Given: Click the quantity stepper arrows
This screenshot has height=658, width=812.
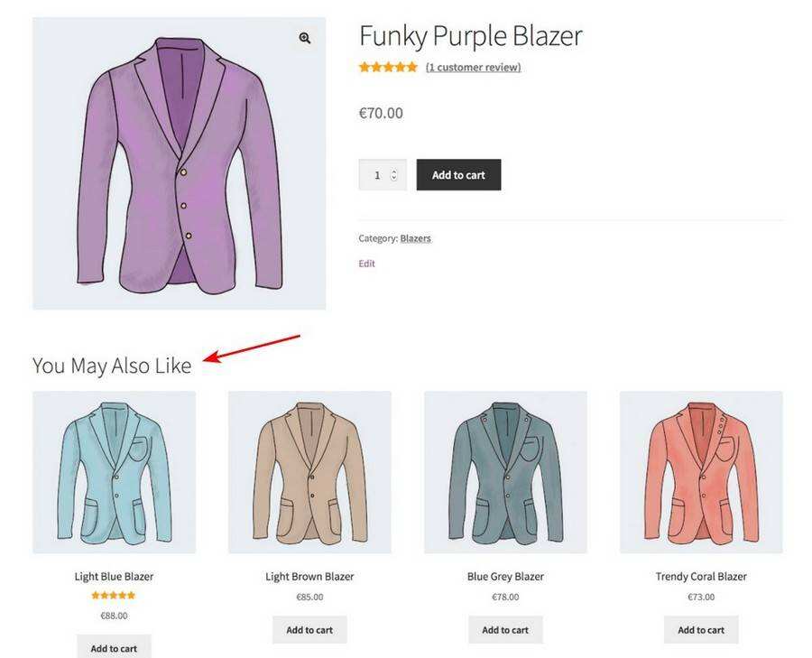Looking at the screenshot, I should [x=394, y=175].
